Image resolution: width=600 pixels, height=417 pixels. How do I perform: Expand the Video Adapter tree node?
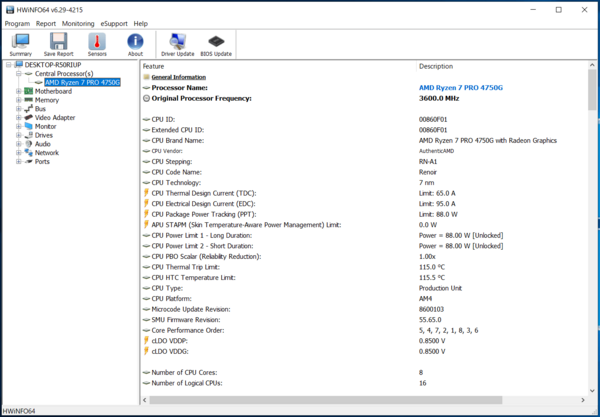point(18,118)
